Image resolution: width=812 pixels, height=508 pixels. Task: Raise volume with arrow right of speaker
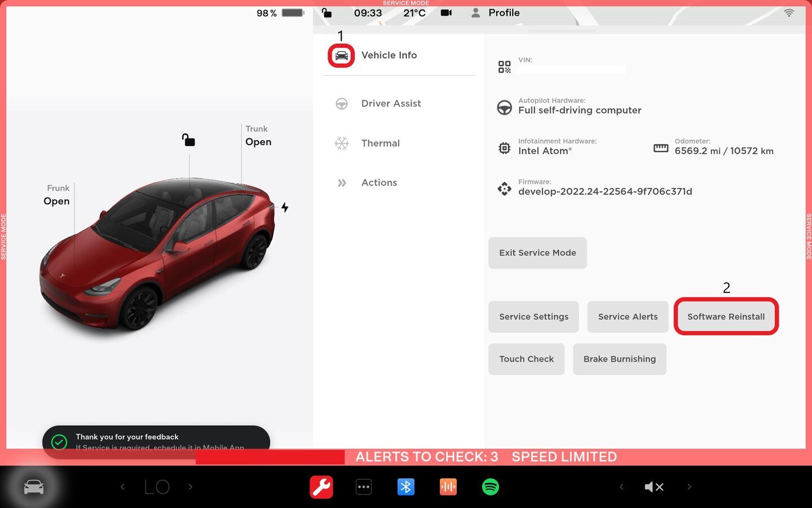click(689, 487)
